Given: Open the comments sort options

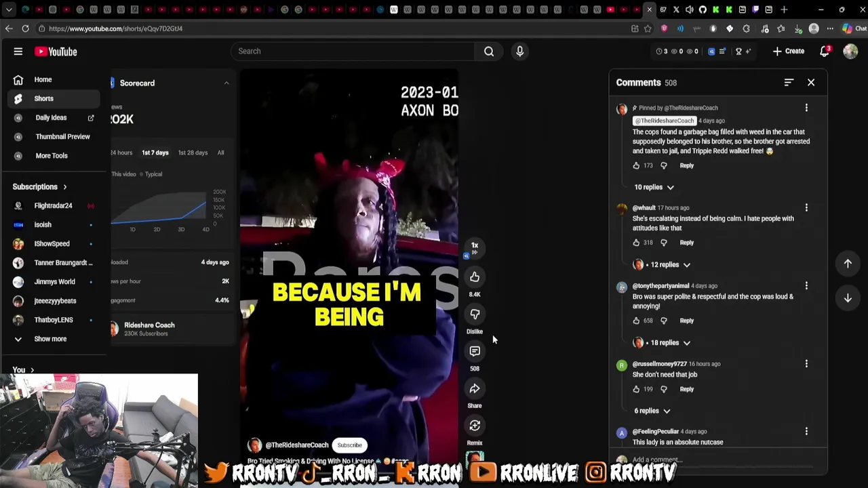Looking at the screenshot, I should pyautogui.click(x=789, y=83).
